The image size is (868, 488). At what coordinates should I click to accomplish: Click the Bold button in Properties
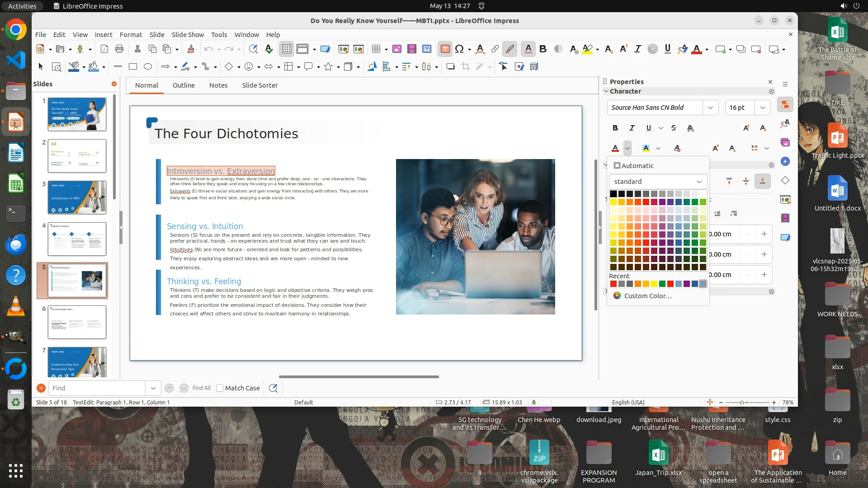[615, 128]
